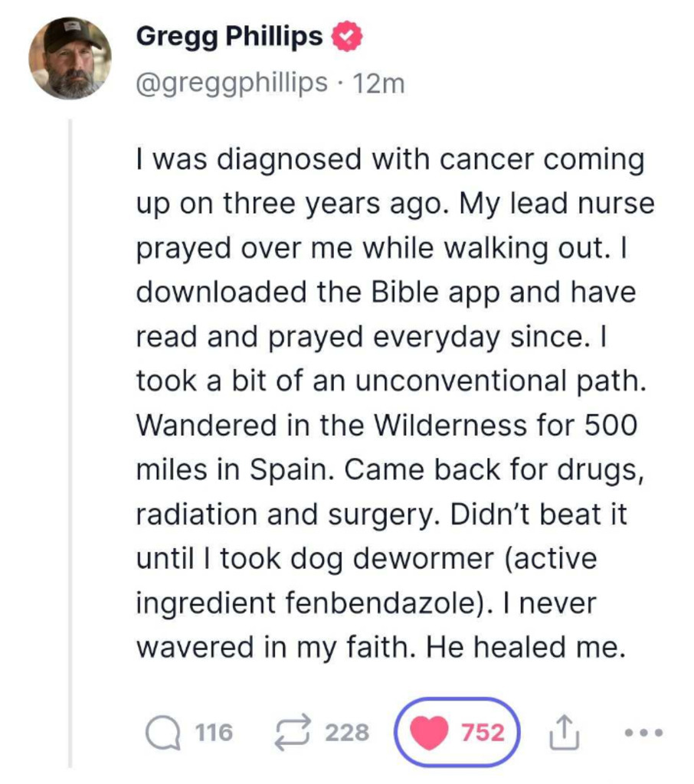This screenshot has width=694, height=784.
Task: Click the reply speech bubble icon
Action: click(162, 733)
